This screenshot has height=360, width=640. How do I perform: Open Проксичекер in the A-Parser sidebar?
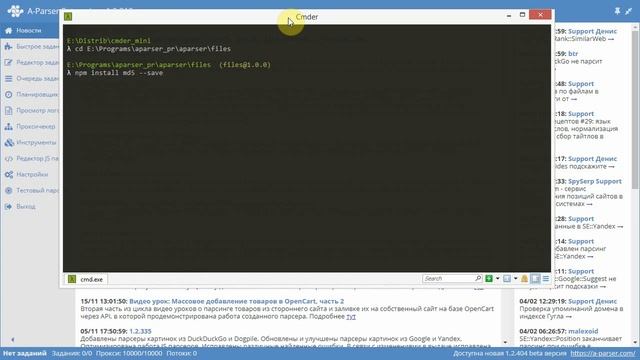pyautogui.click(x=29, y=127)
